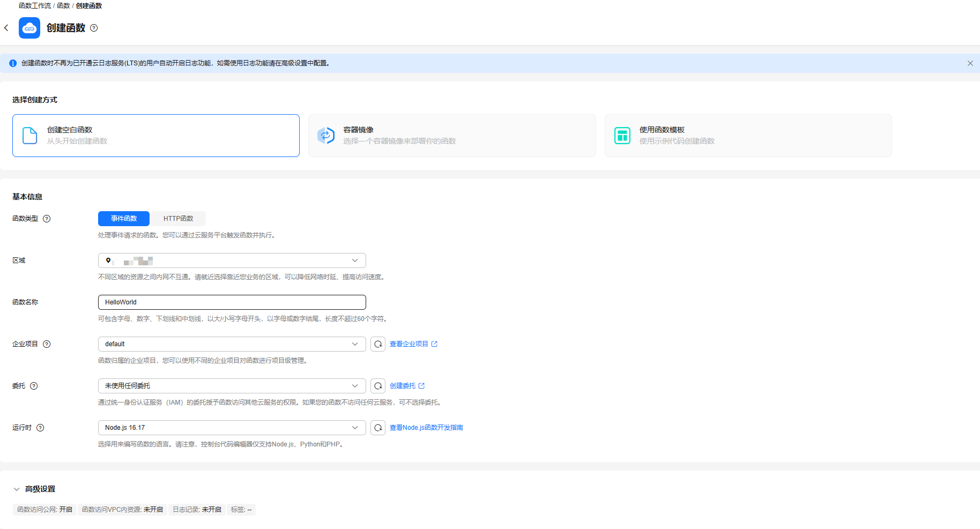Open help icon next to 创建函数 title
Viewport: 980px width, 529px height.
click(94, 28)
